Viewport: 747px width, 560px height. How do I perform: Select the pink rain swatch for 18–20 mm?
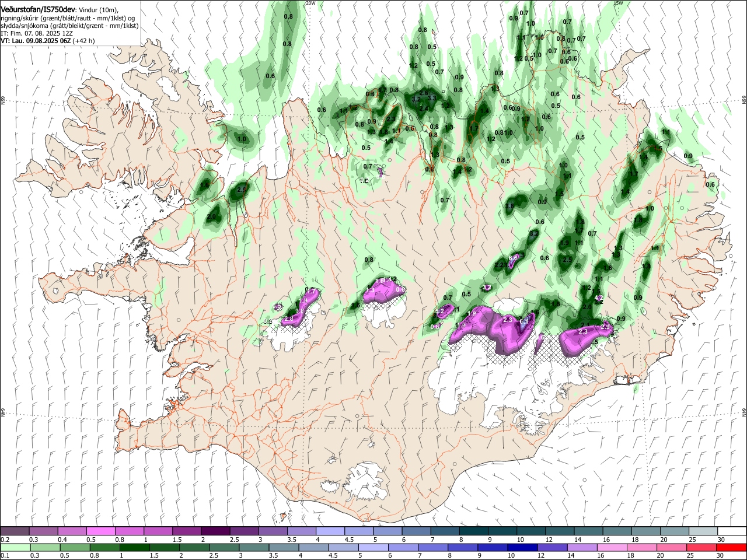641,548
